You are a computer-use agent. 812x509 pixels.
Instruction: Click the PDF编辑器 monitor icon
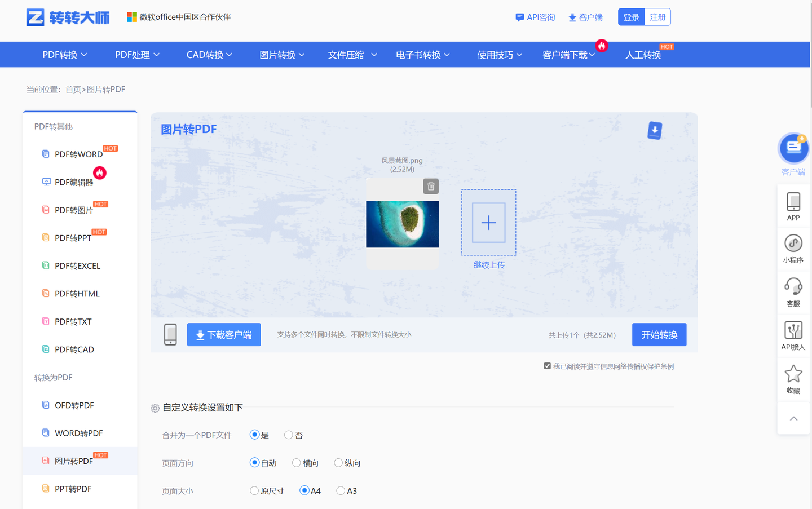(x=46, y=182)
